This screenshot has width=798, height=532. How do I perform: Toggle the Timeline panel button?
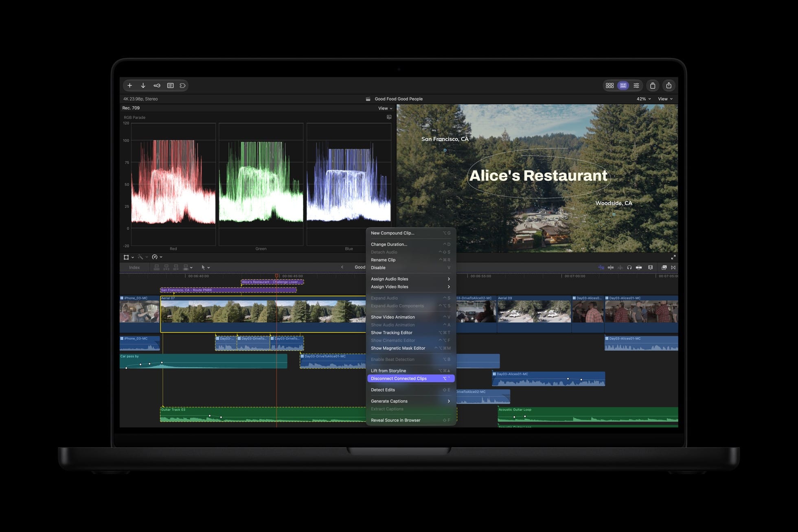(x=623, y=85)
